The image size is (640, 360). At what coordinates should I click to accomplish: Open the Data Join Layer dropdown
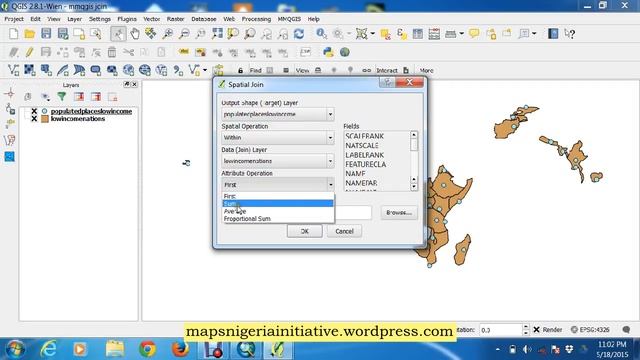pyautogui.click(x=278, y=161)
